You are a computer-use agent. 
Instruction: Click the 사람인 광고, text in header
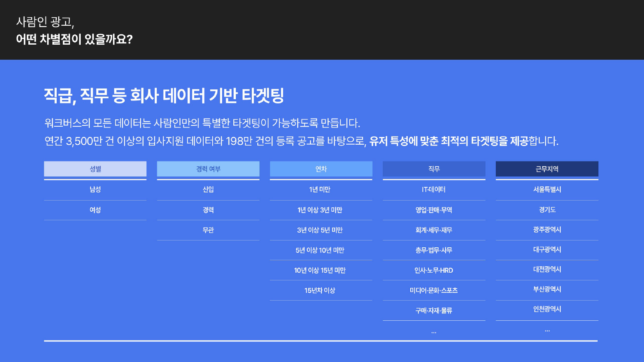[x=45, y=22]
